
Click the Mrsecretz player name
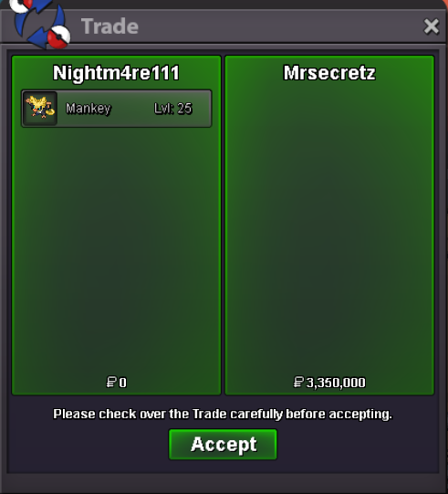coord(329,73)
